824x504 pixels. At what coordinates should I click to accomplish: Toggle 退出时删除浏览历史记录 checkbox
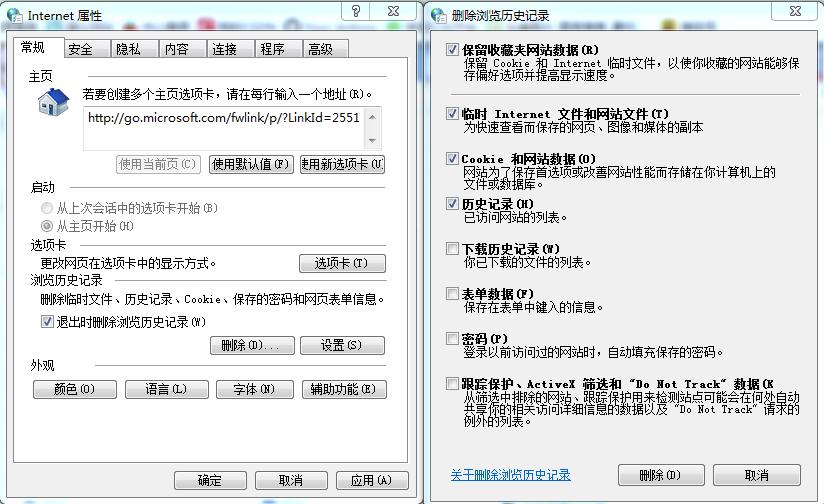pos(47,322)
